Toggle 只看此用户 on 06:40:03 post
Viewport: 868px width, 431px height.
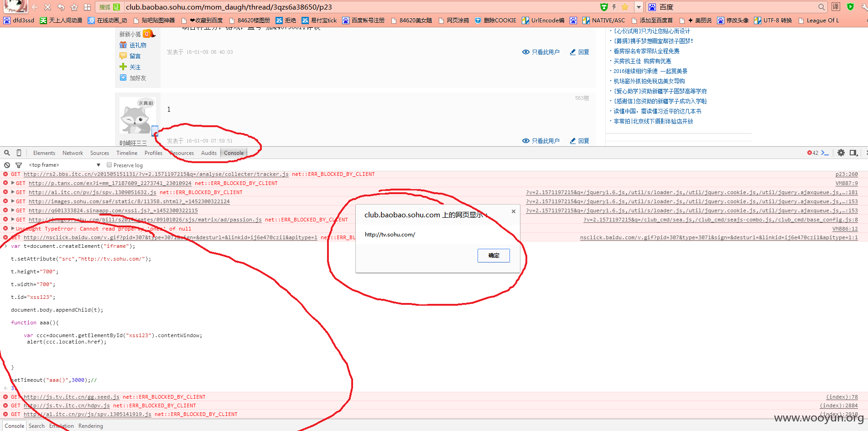(x=541, y=52)
